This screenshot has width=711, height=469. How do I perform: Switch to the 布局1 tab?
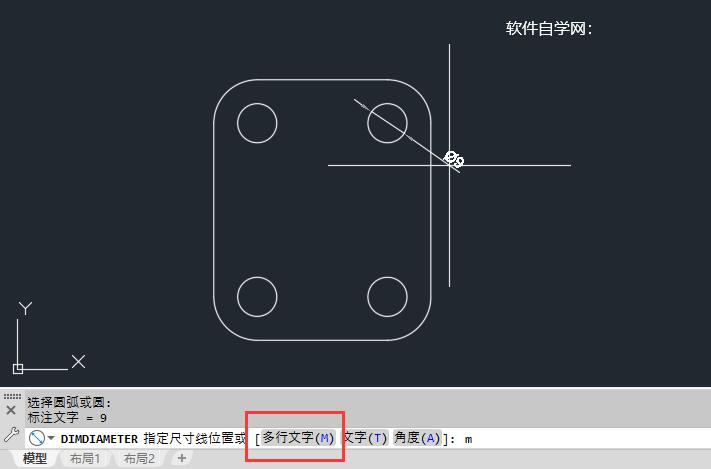tap(85, 459)
